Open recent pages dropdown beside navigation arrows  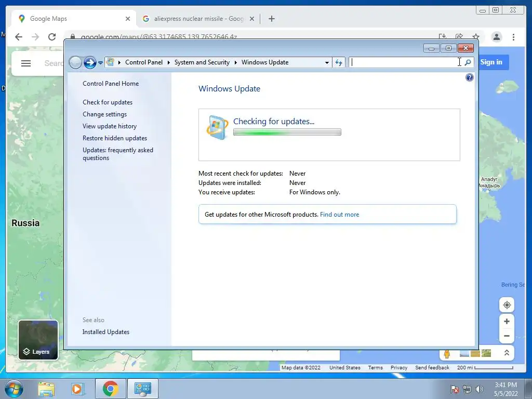coord(100,63)
